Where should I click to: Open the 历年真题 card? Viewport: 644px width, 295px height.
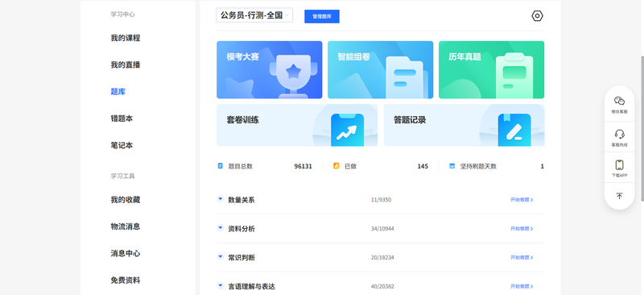pyautogui.click(x=491, y=69)
